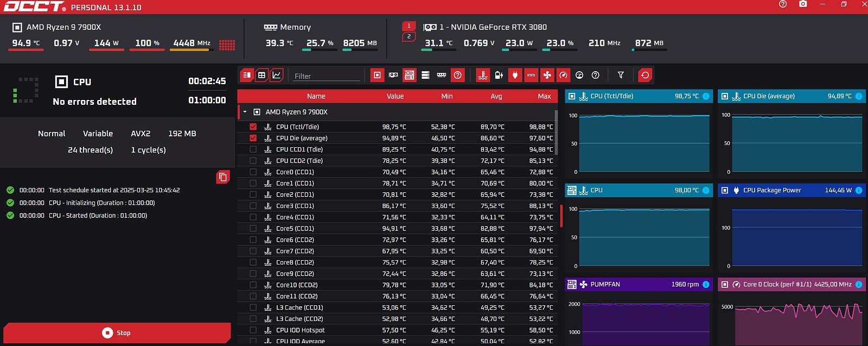Viewport: 868px width, 346px height.
Task: Select GPU number 2 tab
Action: click(x=409, y=36)
